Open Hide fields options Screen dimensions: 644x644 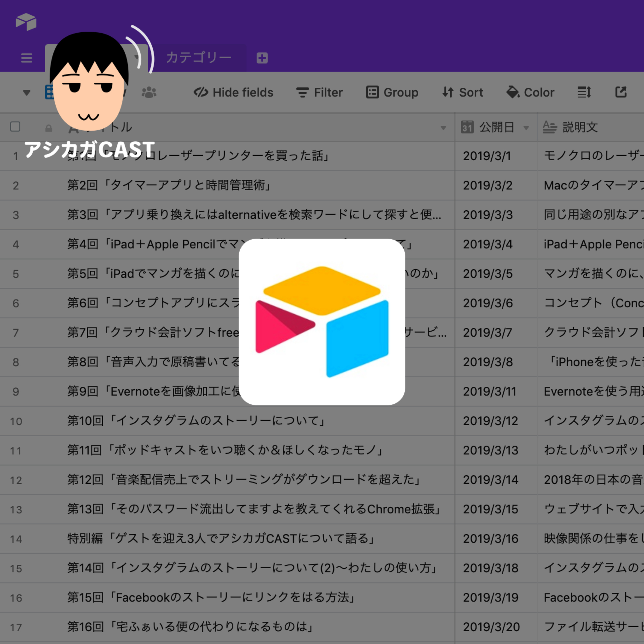tap(233, 92)
